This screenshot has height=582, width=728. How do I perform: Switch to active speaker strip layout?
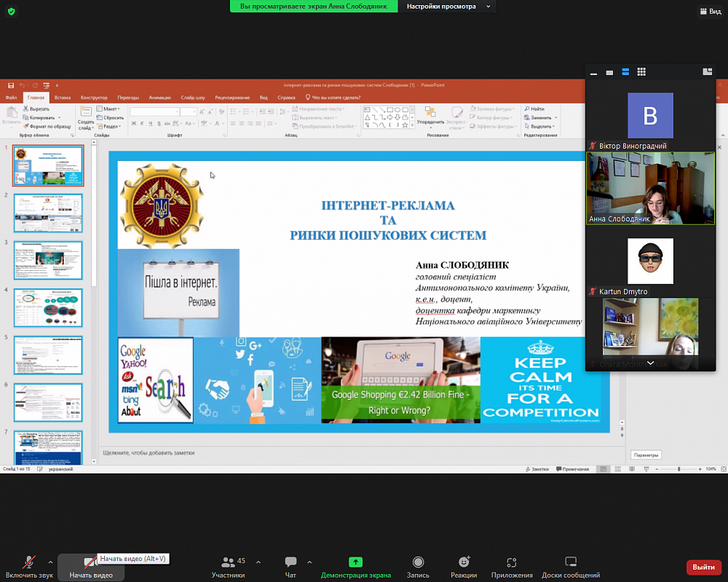point(625,72)
